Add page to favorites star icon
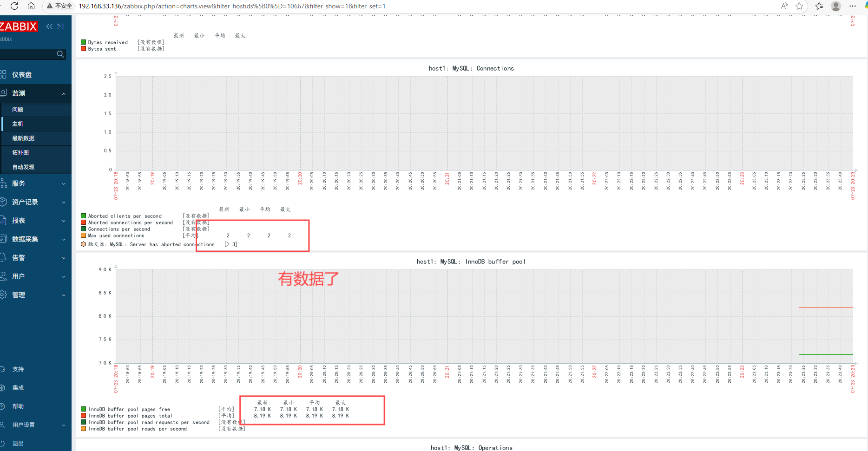The height and width of the screenshot is (451, 868). tap(799, 6)
